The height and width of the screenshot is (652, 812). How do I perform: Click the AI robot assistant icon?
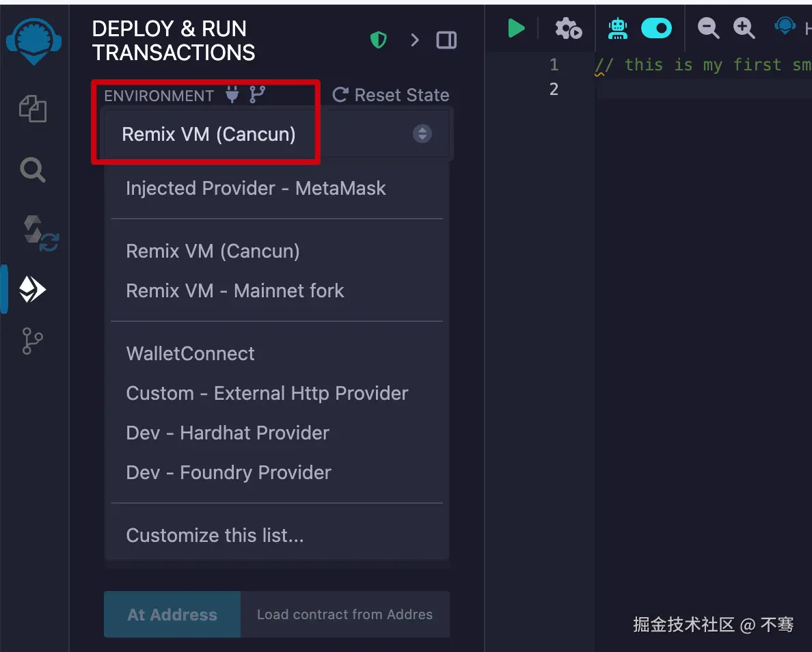(x=618, y=29)
